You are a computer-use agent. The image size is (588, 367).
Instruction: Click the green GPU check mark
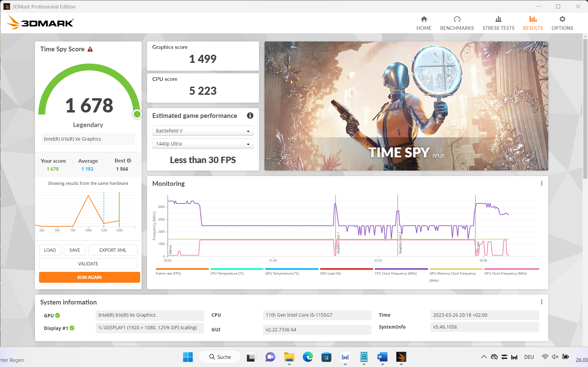point(58,315)
